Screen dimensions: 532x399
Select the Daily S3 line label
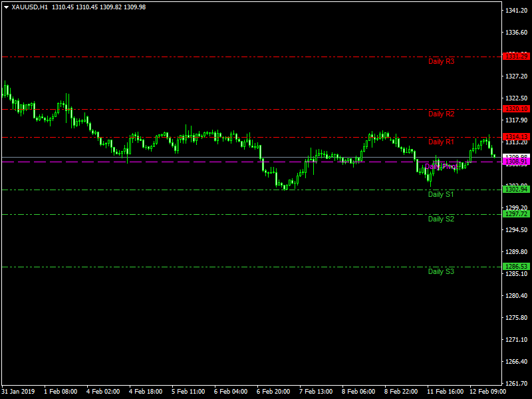[441, 271]
